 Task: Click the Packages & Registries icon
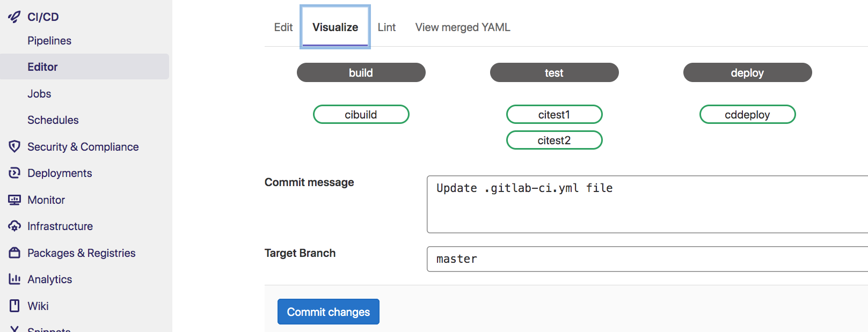pos(14,253)
